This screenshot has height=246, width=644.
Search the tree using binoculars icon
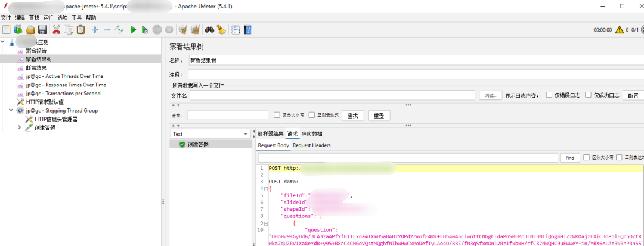tap(209, 30)
